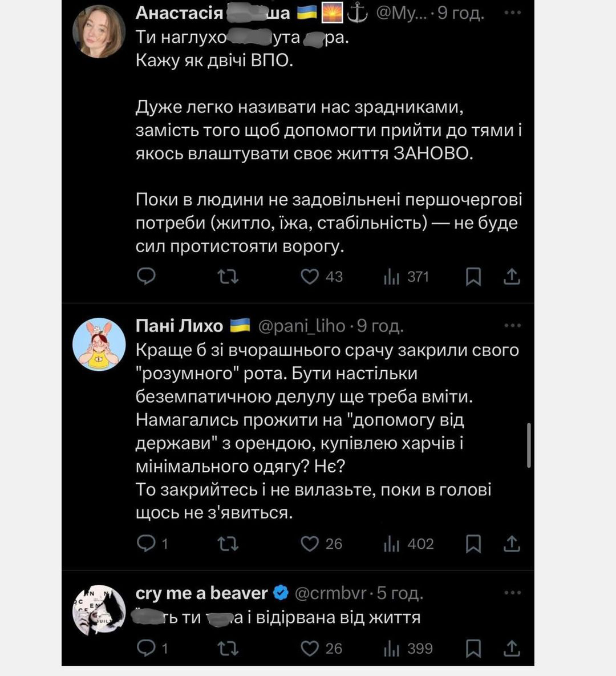
Task: Bookmark Пані Лихо's tweet
Action: [x=473, y=544]
